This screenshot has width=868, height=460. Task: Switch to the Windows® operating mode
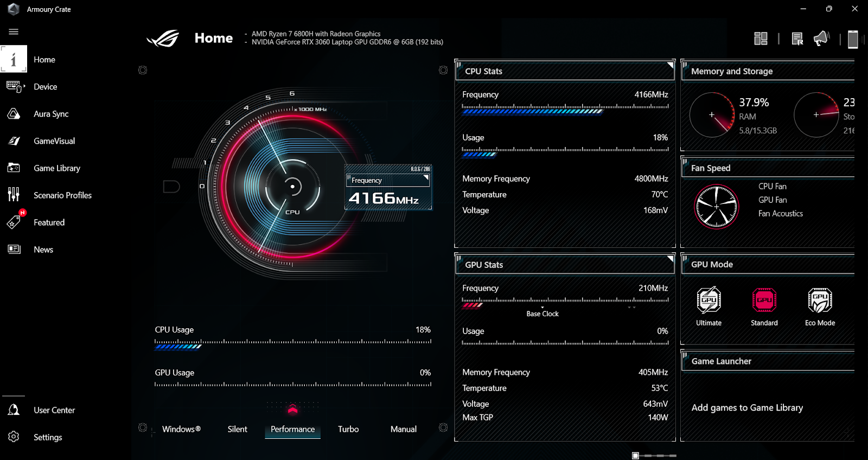[181, 429]
